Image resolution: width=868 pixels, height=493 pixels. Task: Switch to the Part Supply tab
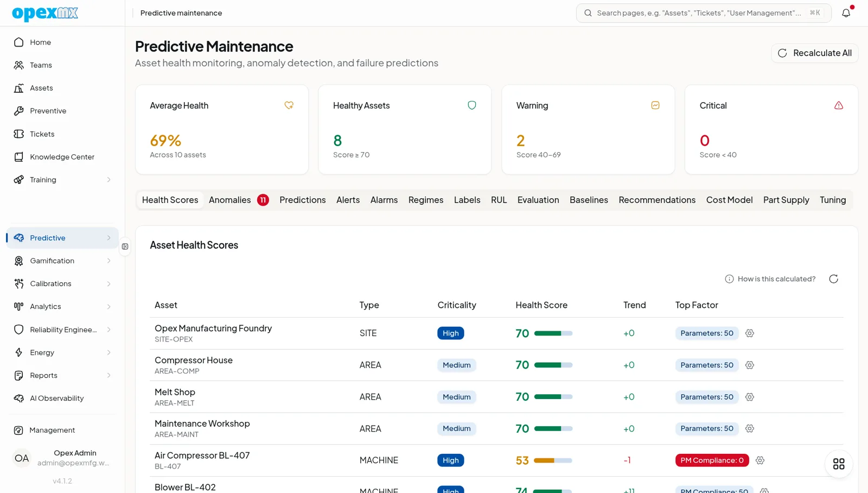tap(786, 200)
